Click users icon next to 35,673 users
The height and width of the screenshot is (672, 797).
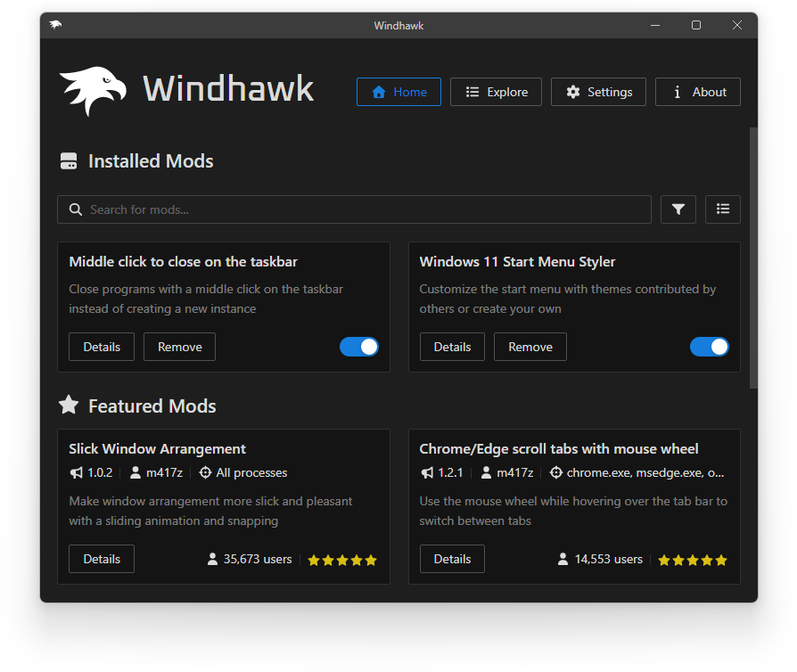point(212,559)
